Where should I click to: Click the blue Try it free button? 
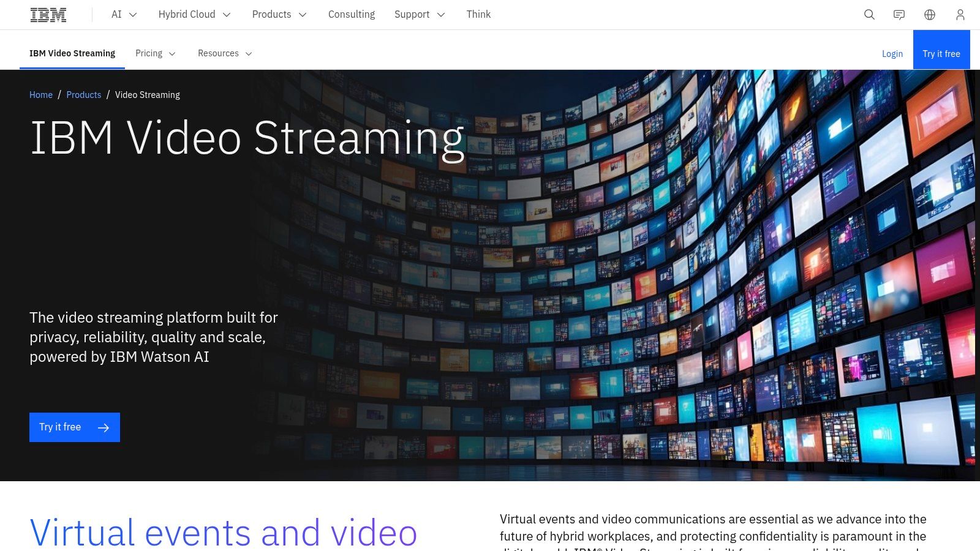(x=941, y=53)
